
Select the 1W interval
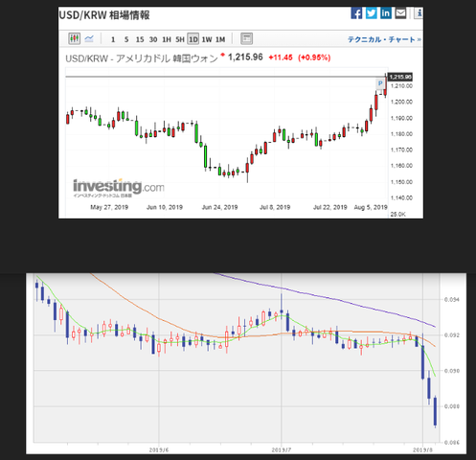207,39
